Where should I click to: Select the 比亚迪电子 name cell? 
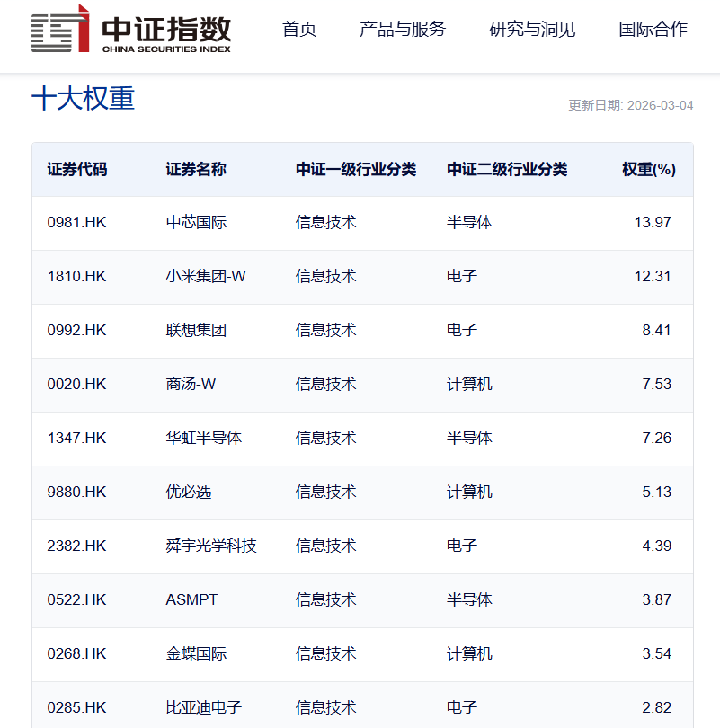(x=204, y=707)
